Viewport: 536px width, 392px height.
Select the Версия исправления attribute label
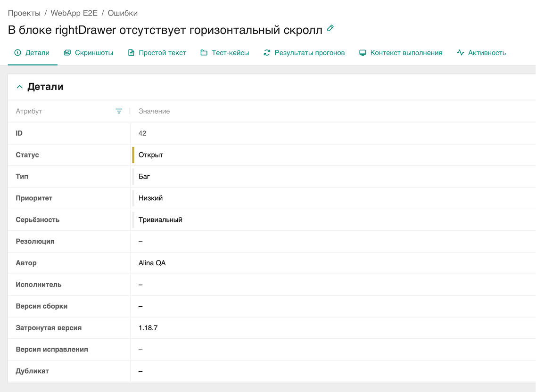[x=52, y=349]
